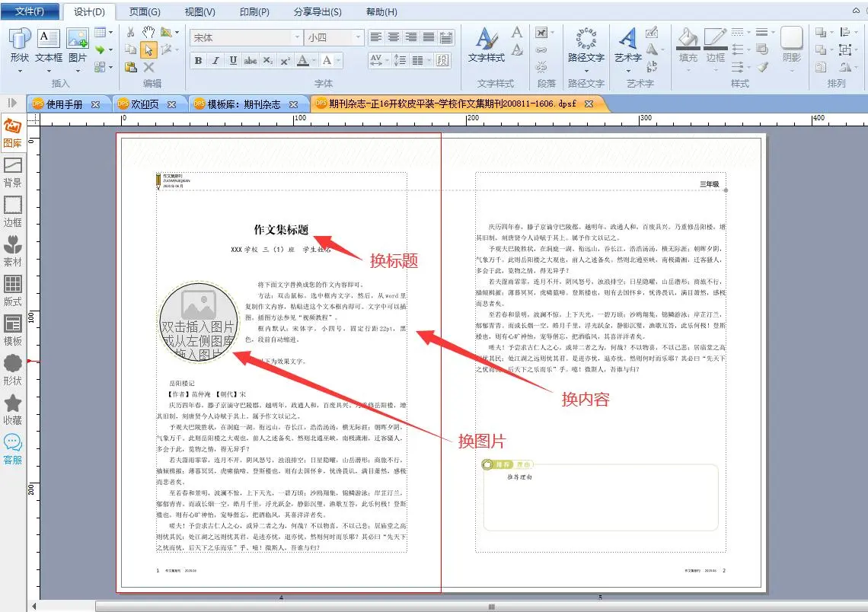Screen dimensions: 868x612
Task: Click the 路径文字 circular text icon
Action: (x=586, y=38)
